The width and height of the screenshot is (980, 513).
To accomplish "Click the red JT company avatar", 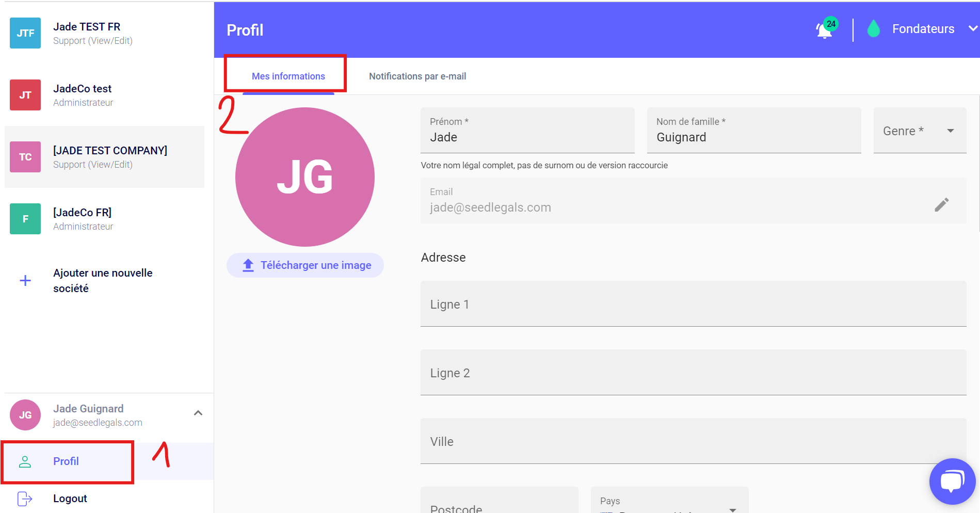I will tap(25, 95).
